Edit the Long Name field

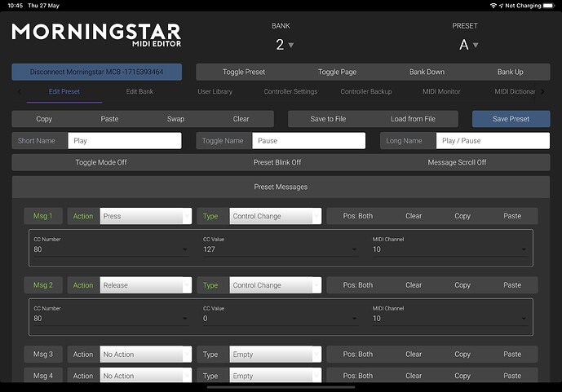[x=493, y=141]
